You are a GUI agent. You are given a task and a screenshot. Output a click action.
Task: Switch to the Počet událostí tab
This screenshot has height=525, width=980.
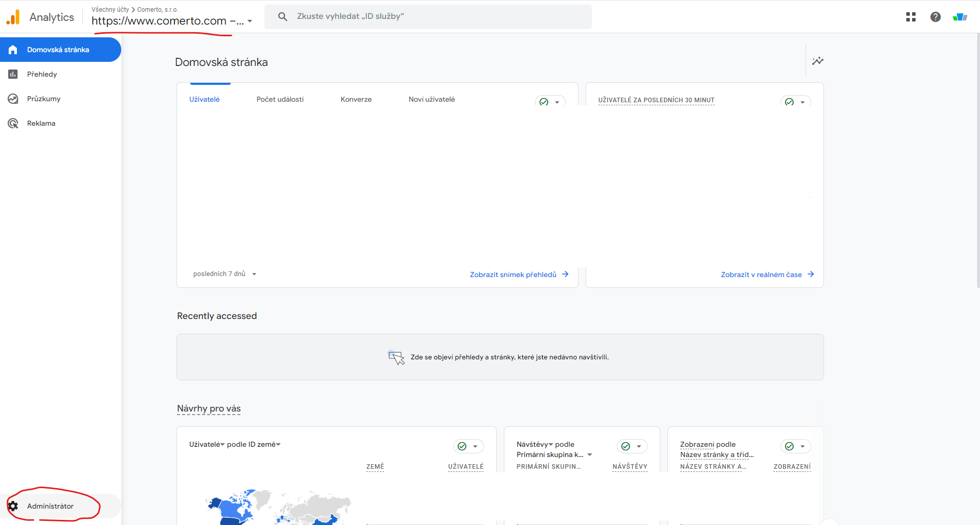click(280, 99)
